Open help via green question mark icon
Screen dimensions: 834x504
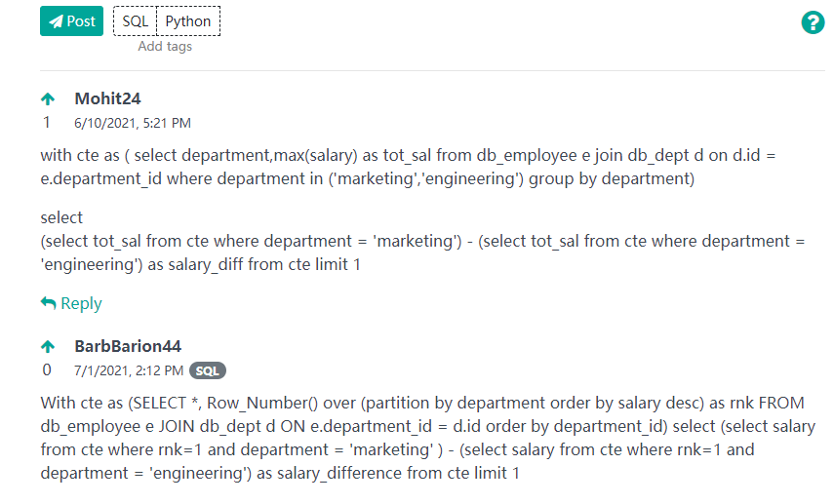click(x=812, y=23)
